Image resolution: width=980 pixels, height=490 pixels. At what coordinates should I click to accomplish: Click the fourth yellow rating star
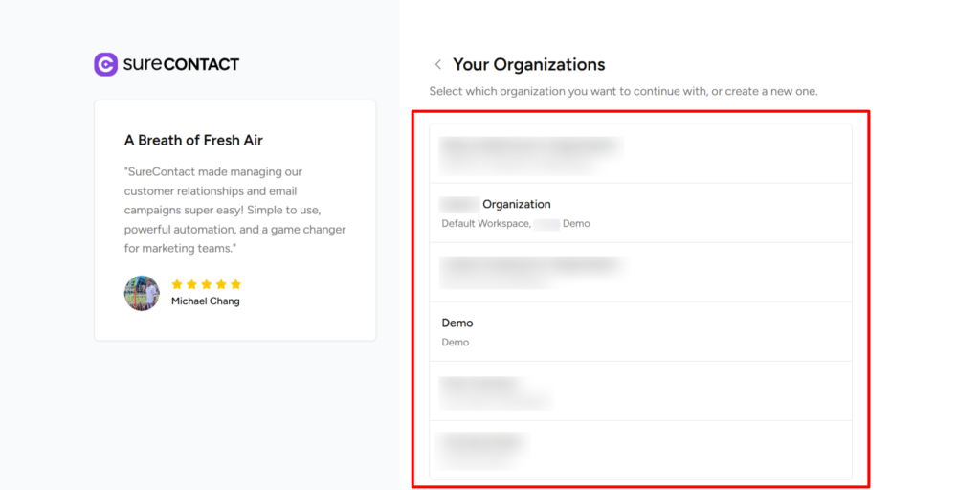[221, 284]
